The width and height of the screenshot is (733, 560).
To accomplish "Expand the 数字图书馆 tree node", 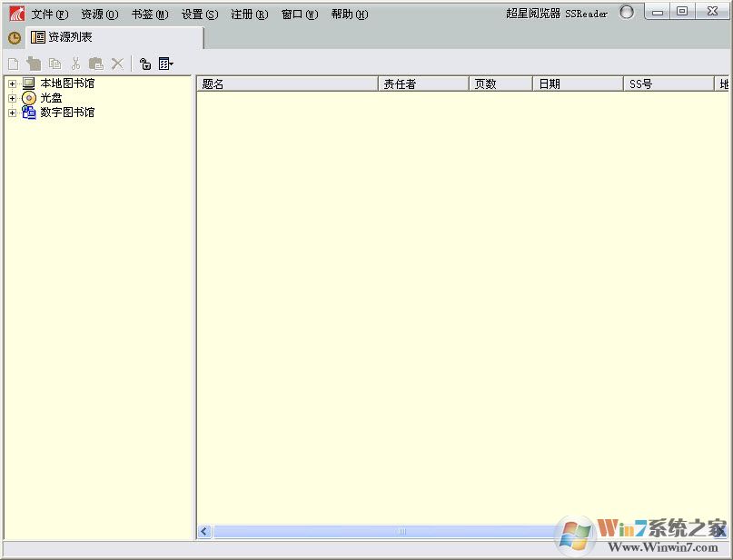I will 10,113.
